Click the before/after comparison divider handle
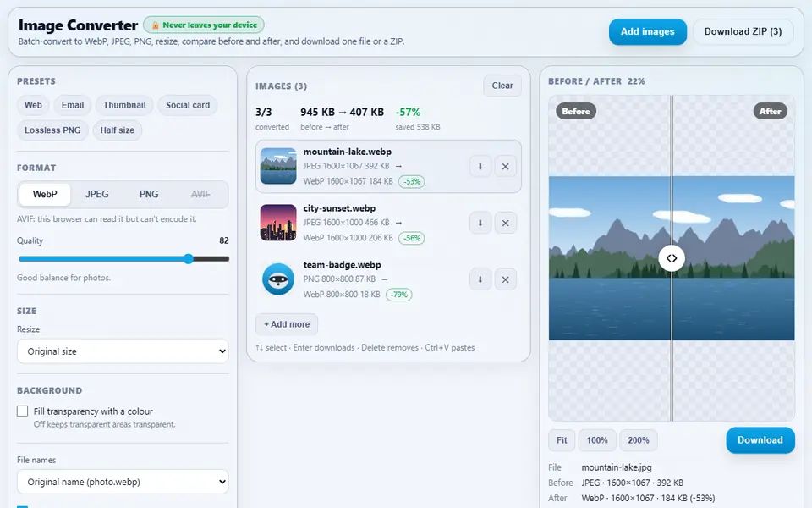The height and width of the screenshot is (508, 812). (x=672, y=258)
